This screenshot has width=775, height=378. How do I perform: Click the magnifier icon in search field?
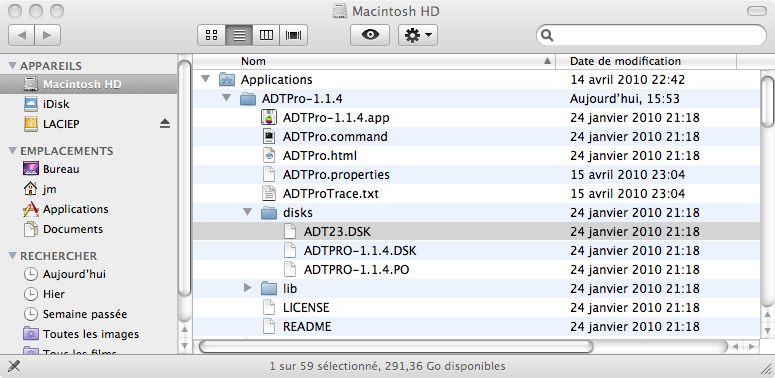(x=548, y=35)
